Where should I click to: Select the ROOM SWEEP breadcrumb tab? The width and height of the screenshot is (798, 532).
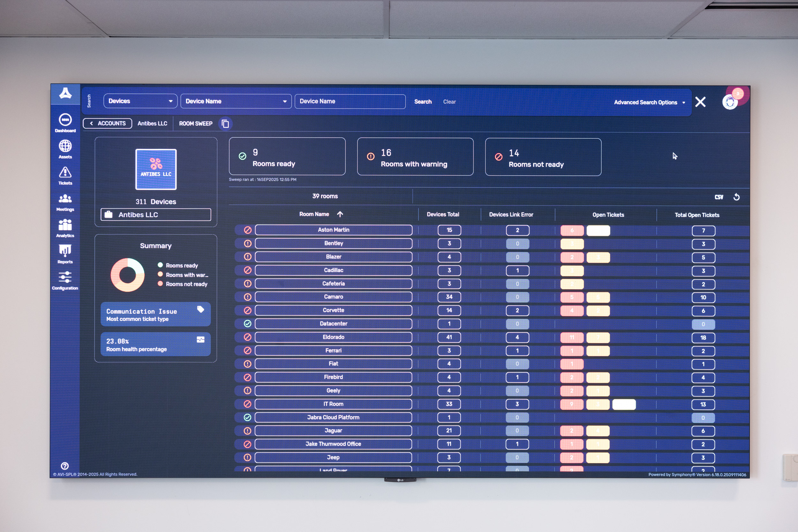click(196, 124)
